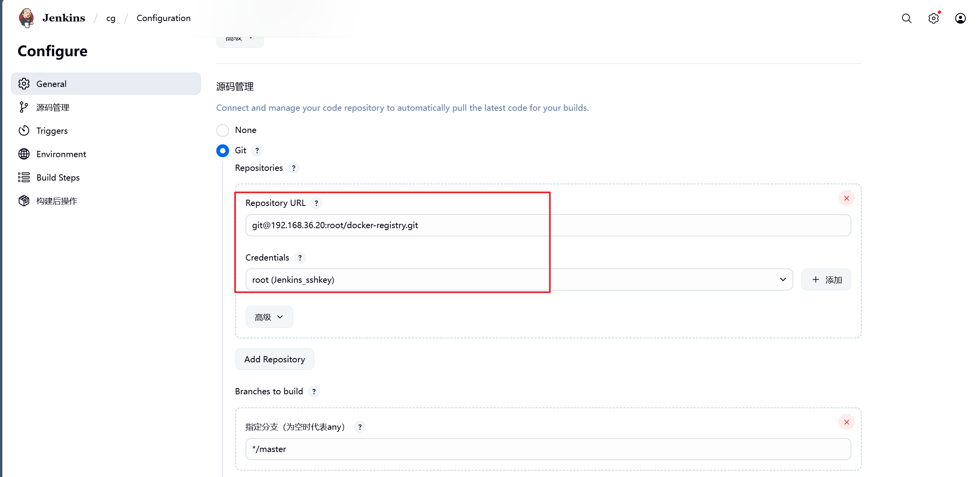This screenshot has height=477, width=980.
Task: Go to Triggers section in sidebar
Action: (52, 131)
